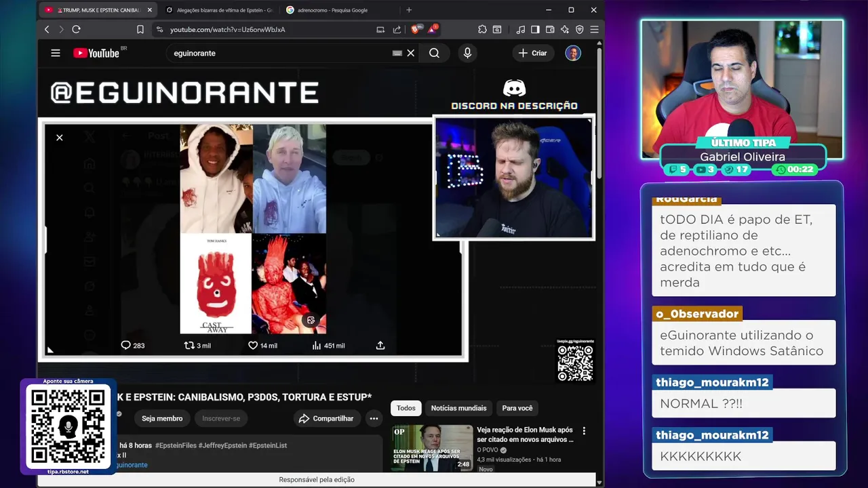Click the tweet share upload icon
Viewport: 868px width, 488px height.
(x=380, y=345)
